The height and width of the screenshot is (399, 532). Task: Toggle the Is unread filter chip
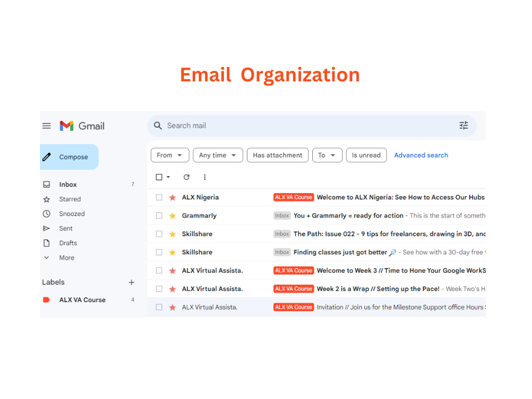click(366, 155)
